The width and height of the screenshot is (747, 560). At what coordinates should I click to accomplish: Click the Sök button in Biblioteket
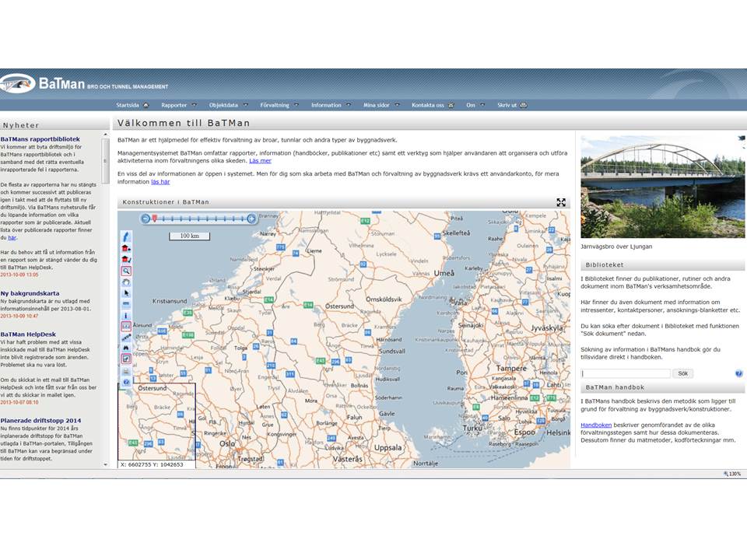[682, 373]
